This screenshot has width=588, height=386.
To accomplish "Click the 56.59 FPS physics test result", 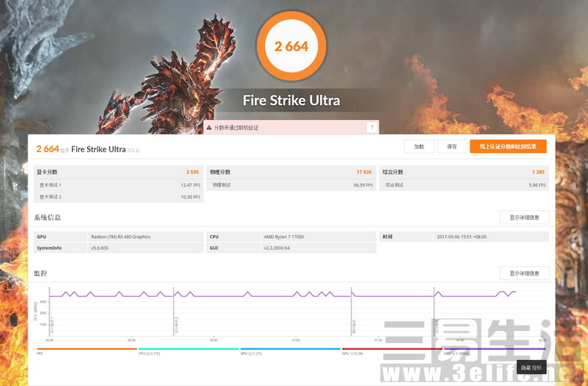I will [x=363, y=185].
